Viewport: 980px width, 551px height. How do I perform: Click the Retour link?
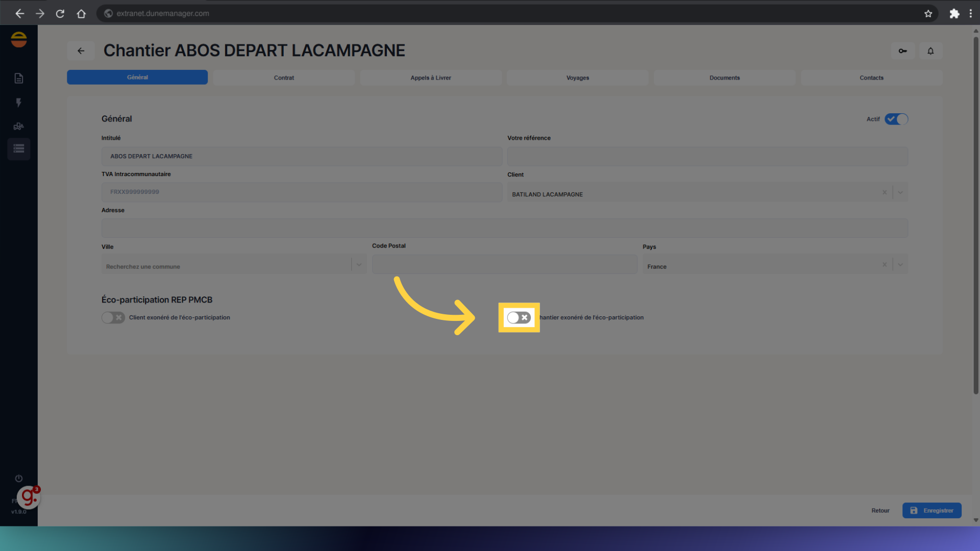pos(880,510)
